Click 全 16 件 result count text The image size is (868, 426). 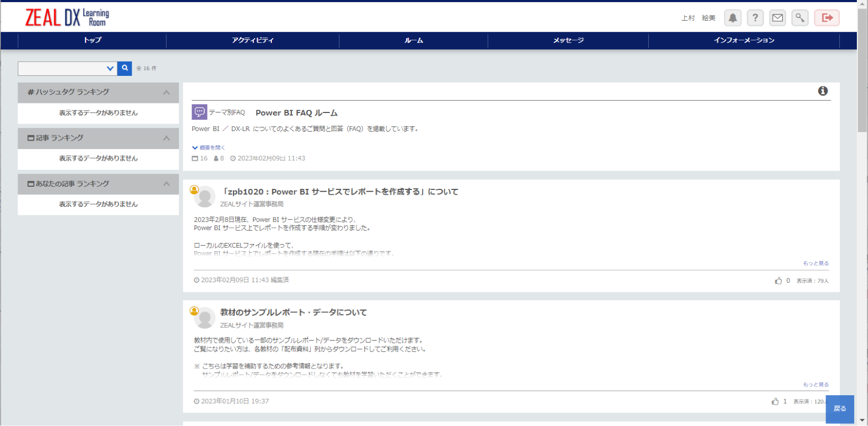(x=147, y=68)
